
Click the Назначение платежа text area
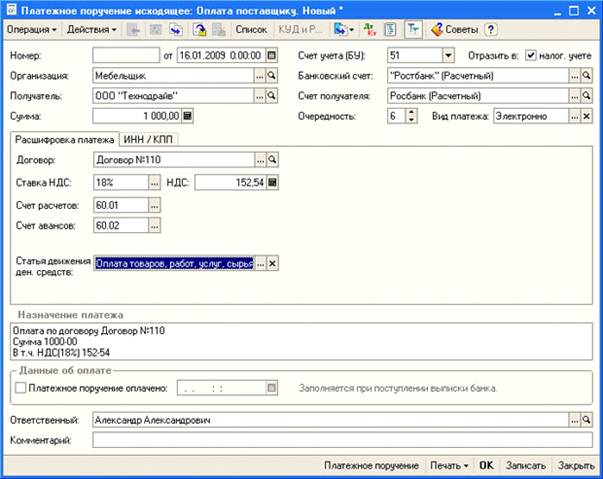pos(302,341)
